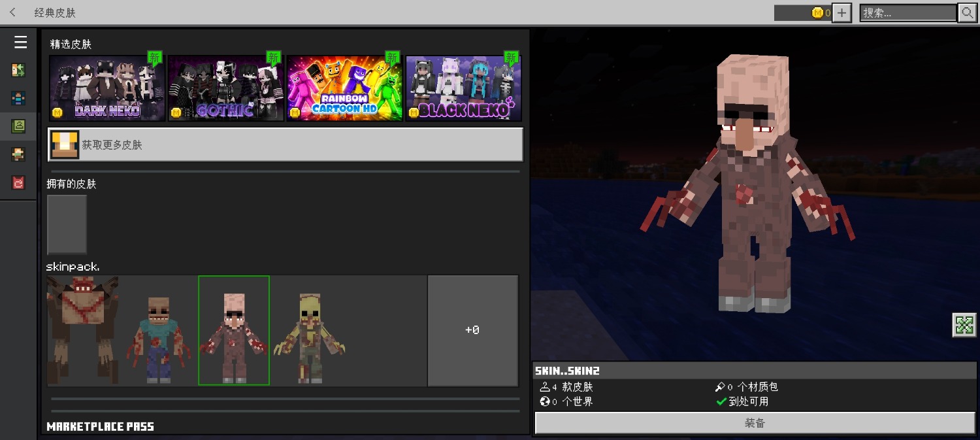
Task: Click the SKIN..SKIN2 pack title
Action: [568, 370]
